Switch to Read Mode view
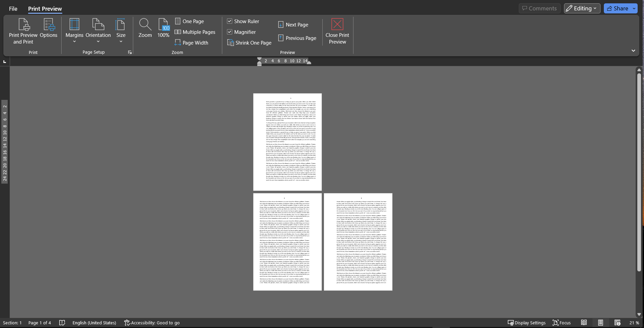The height and width of the screenshot is (328, 644). pyautogui.click(x=584, y=323)
